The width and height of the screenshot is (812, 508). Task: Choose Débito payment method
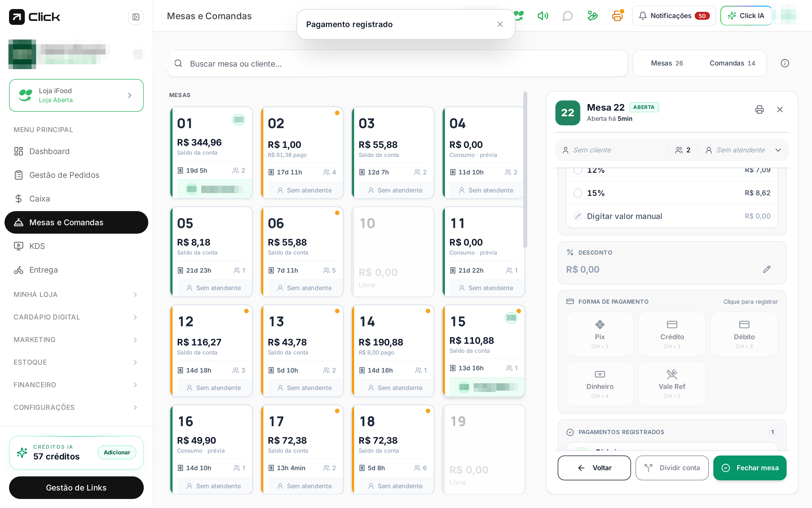click(744, 334)
